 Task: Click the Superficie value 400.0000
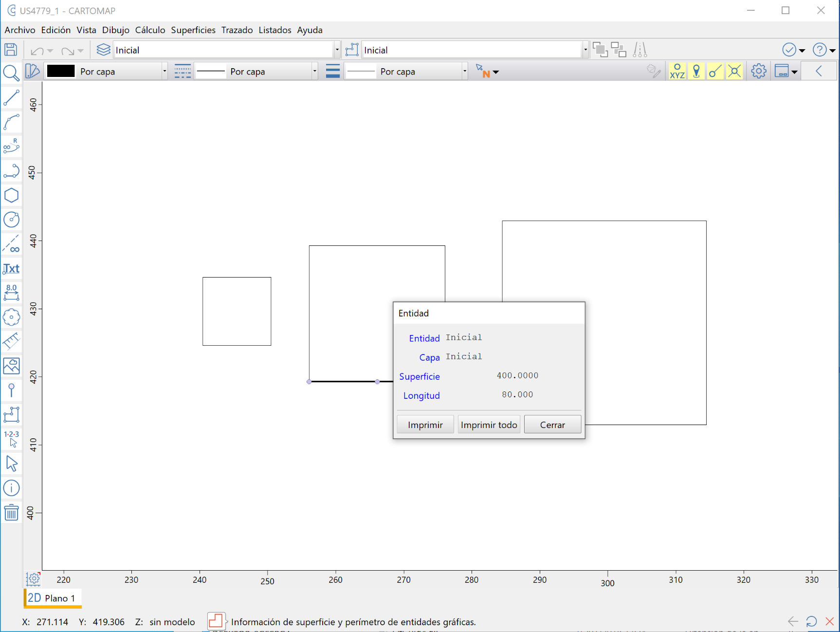(x=517, y=375)
